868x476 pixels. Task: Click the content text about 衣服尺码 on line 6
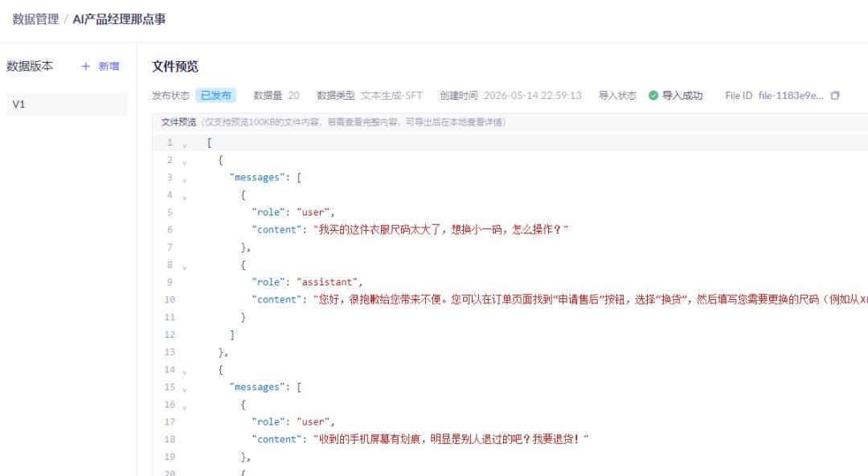440,229
